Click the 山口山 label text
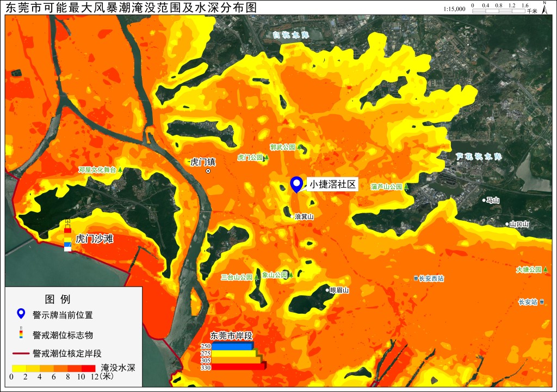 519,224
